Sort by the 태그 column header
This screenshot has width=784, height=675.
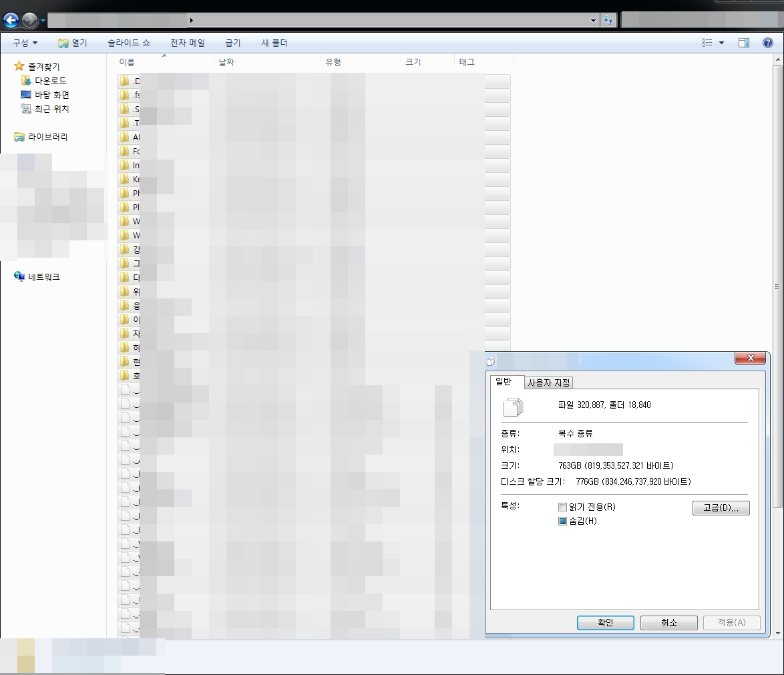click(484, 62)
